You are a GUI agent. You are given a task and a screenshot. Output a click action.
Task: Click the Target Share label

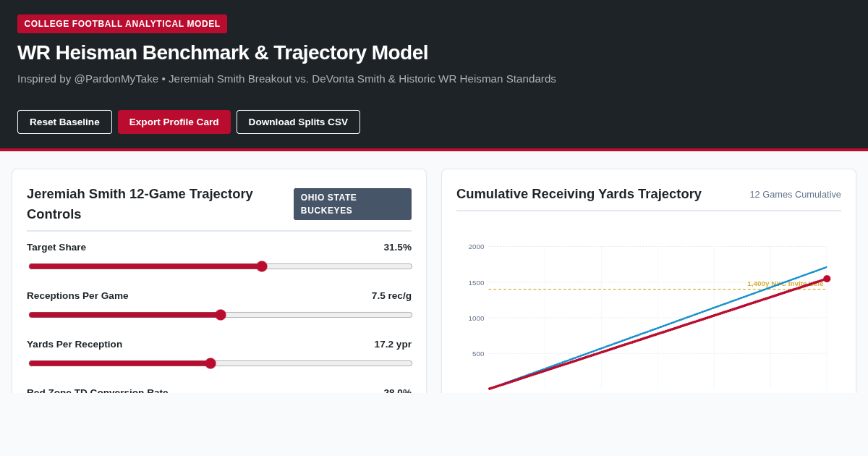(56, 248)
